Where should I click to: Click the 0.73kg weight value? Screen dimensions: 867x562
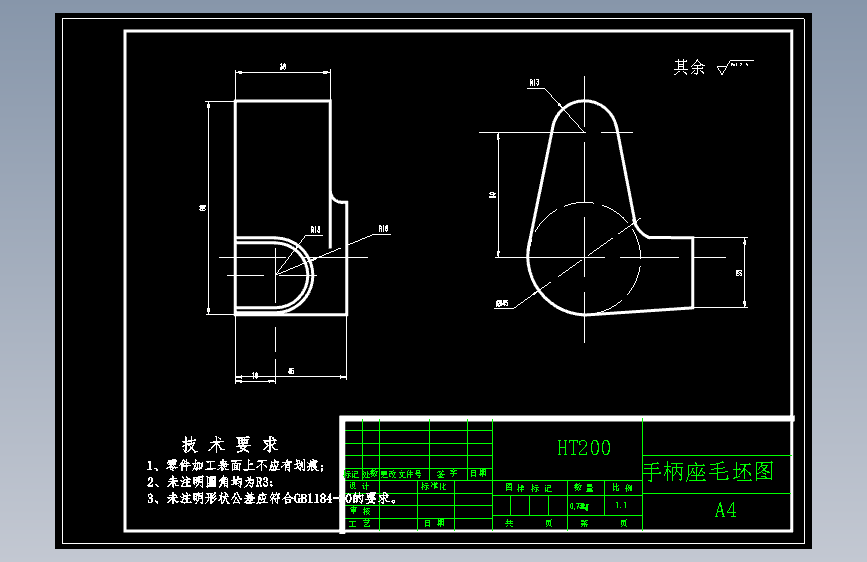coord(579,506)
